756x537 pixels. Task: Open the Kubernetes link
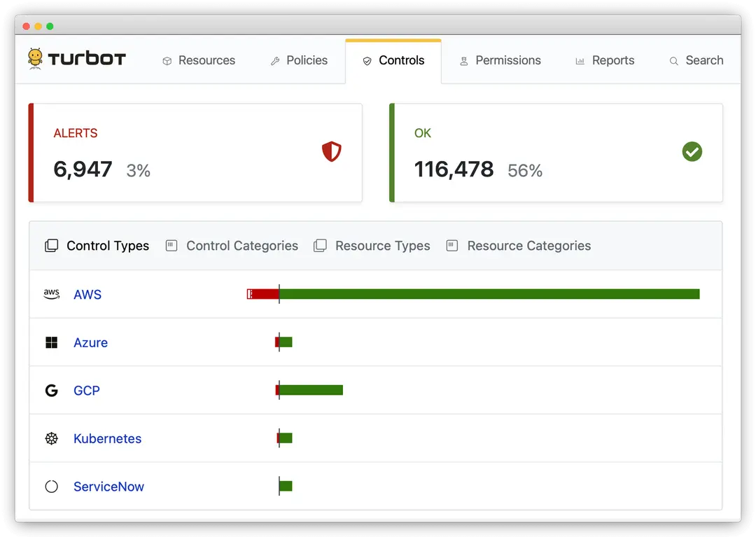(x=108, y=439)
